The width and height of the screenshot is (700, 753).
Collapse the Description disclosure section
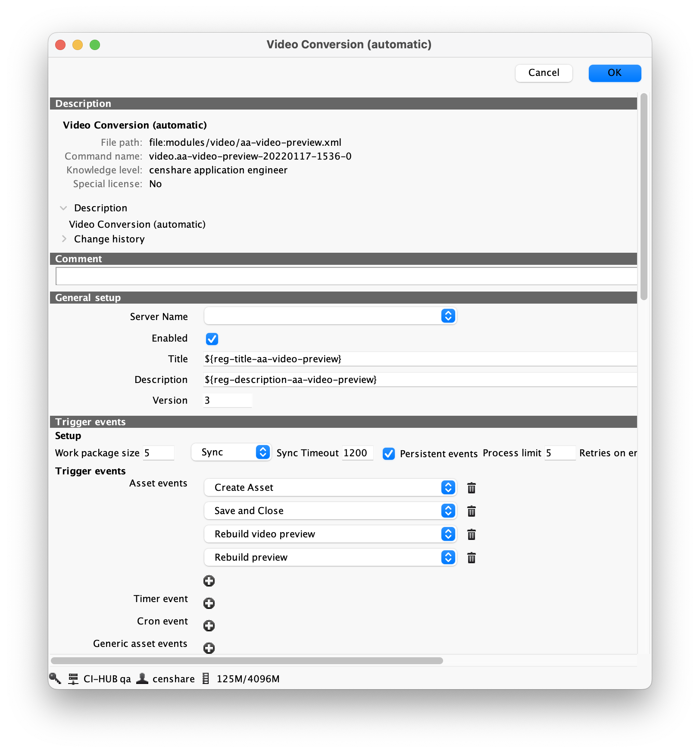[64, 208]
